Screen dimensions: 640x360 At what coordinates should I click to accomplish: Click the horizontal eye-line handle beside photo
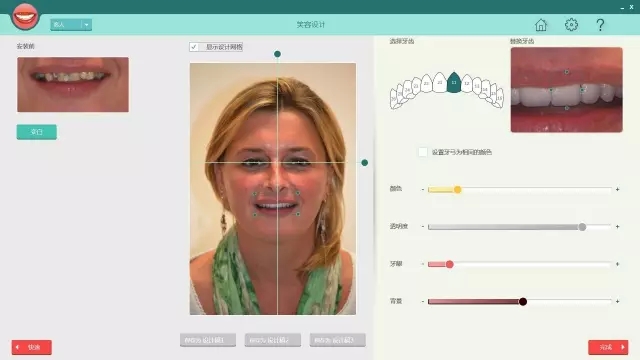click(x=364, y=162)
